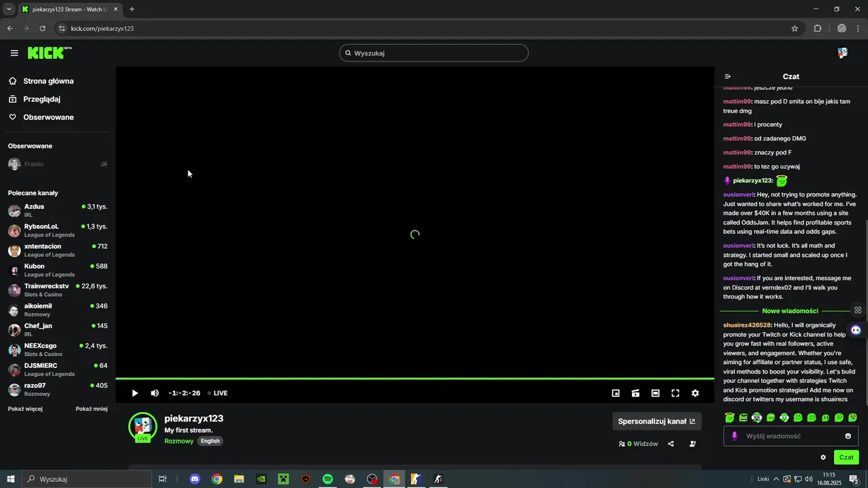
Task: Enable picture-in-picture mini player
Action: pyautogui.click(x=616, y=393)
